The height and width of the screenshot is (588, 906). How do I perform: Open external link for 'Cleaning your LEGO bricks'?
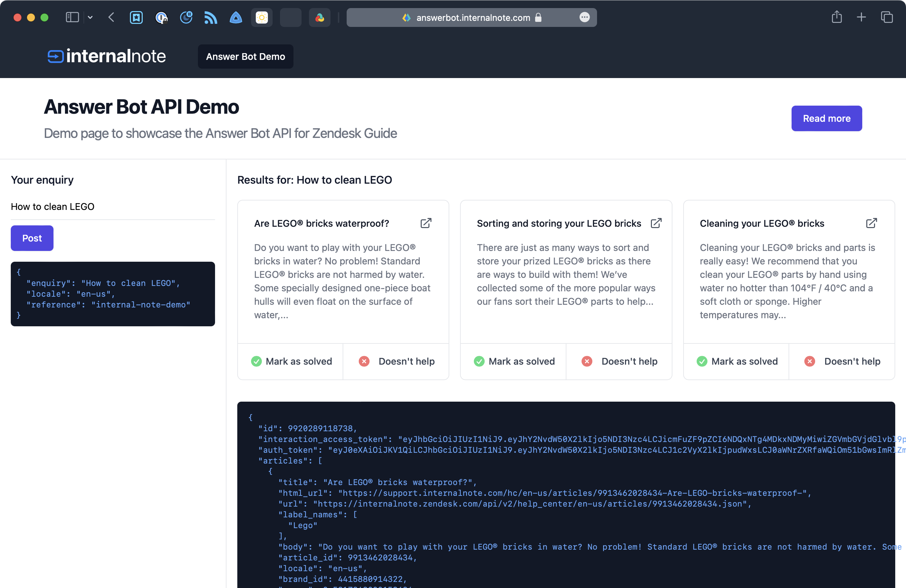(x=871, y=223)
